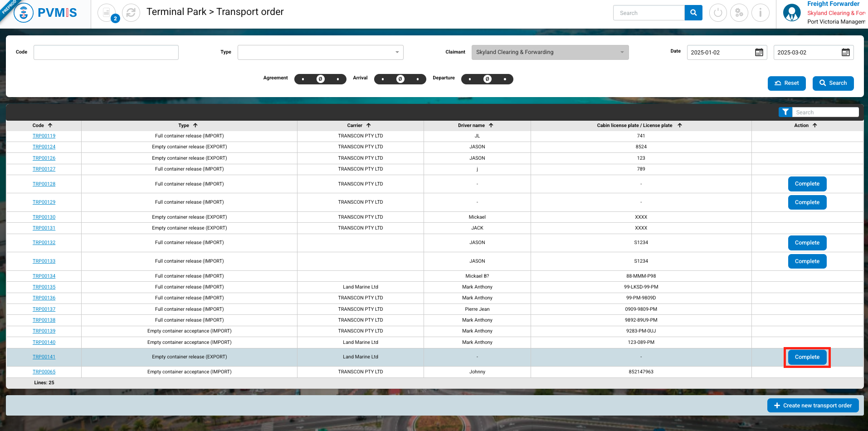Open the calendar for start date 2025-01-02

tap(759, 53)
